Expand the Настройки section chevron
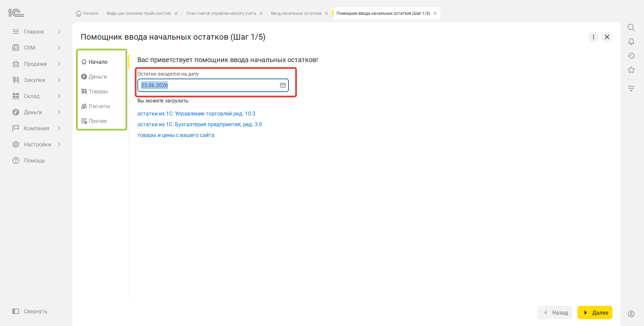This screenshot has width=644, height=326. point(59,144)
